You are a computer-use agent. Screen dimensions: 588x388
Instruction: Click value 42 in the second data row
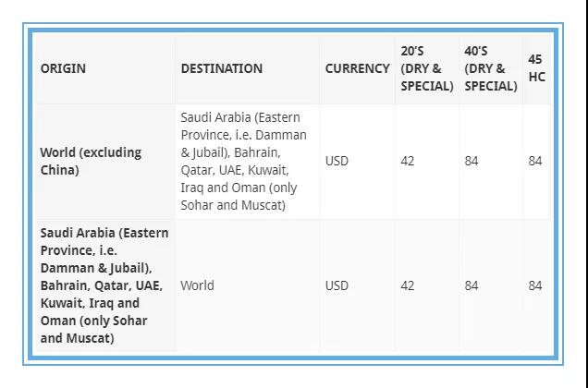point(408,285)
